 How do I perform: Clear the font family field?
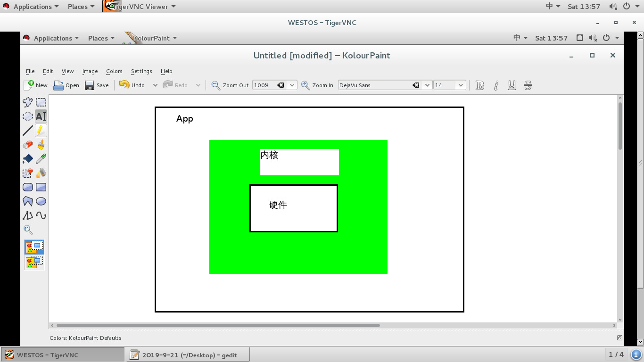416,85
